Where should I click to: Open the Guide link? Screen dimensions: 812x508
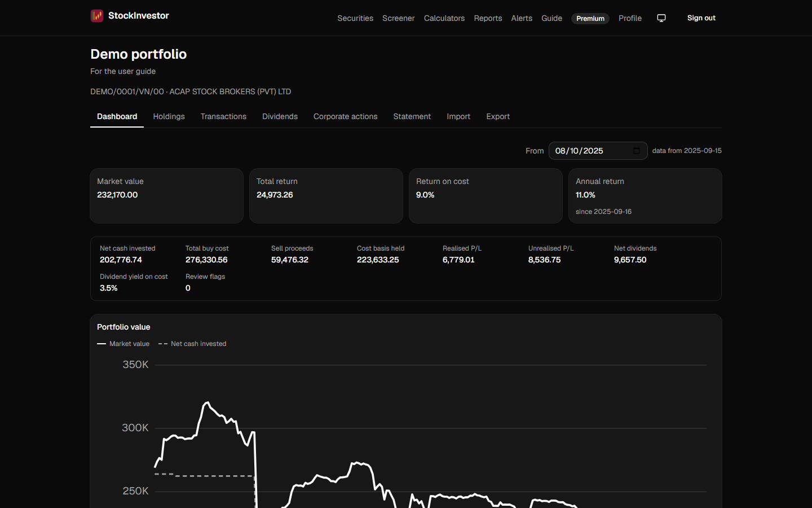[x=551, y=18]
